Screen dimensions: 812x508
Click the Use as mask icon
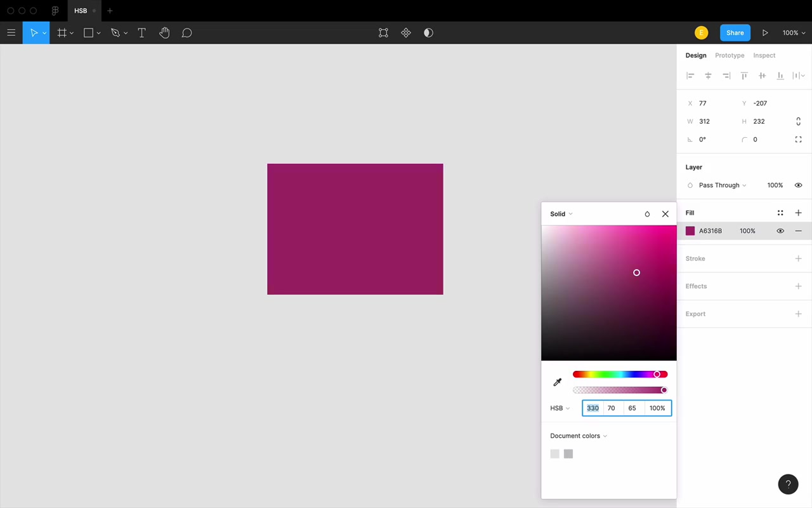tap(428, 33)
